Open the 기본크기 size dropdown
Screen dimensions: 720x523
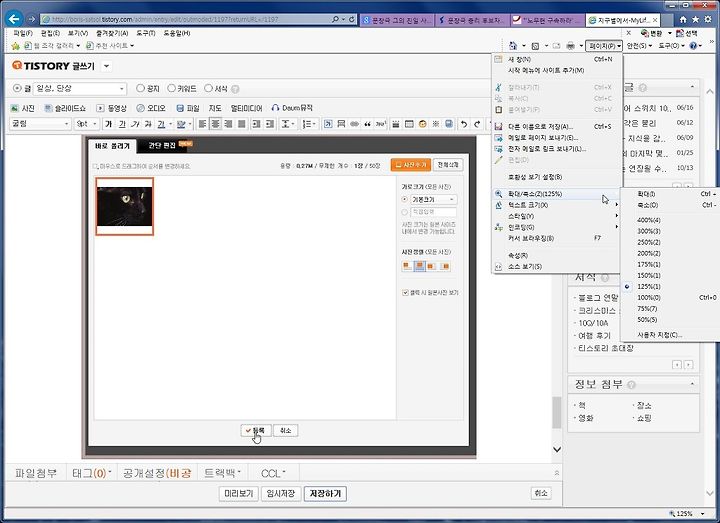[x=434, y=200]
